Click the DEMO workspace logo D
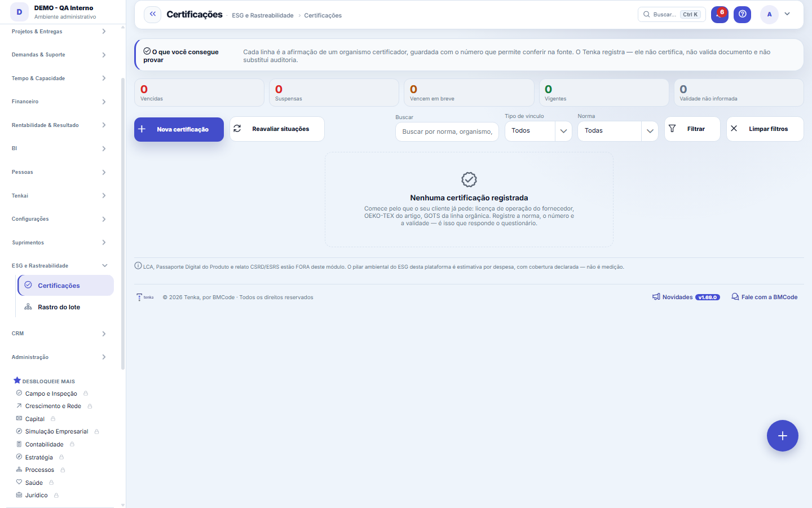This screenshot has width=812, height=508. [19, 12]
